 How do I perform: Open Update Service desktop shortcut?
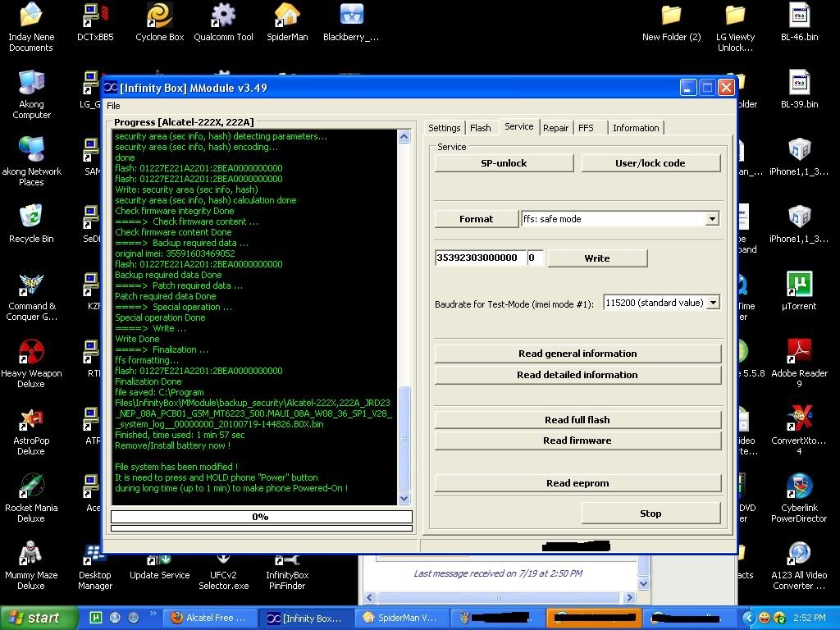click(x=160, y=568)
